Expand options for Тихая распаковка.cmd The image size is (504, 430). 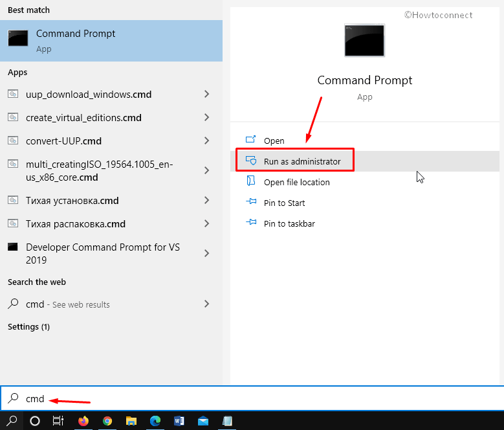click(206, 223)
